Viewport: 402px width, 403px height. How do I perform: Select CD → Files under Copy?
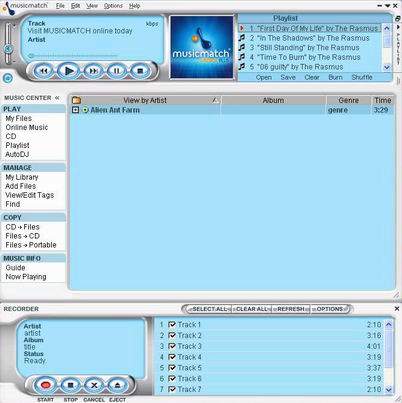coord(22,227)
